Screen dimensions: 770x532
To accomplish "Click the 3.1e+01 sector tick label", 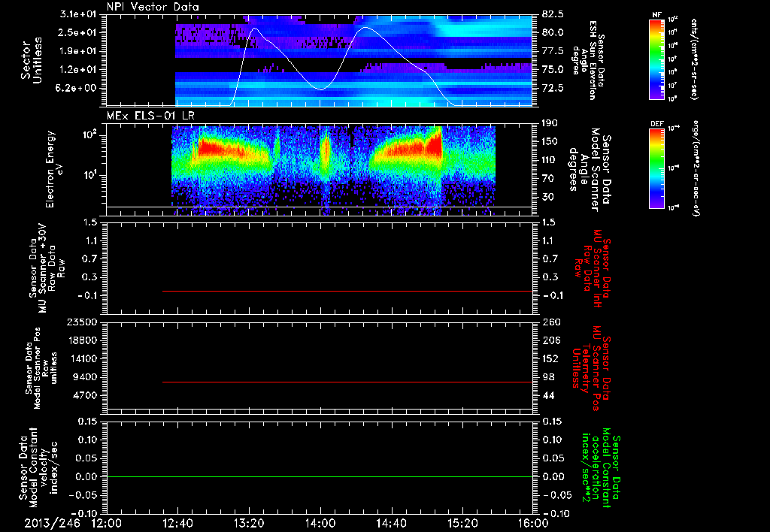I will coord(79,14).
